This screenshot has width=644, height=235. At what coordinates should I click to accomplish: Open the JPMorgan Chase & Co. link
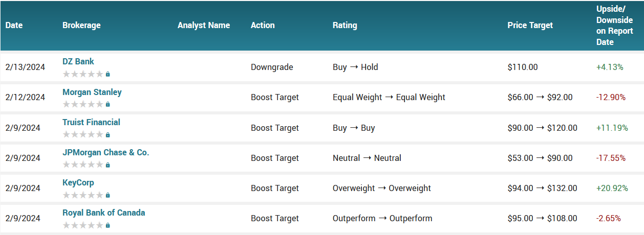click(105, 152)
